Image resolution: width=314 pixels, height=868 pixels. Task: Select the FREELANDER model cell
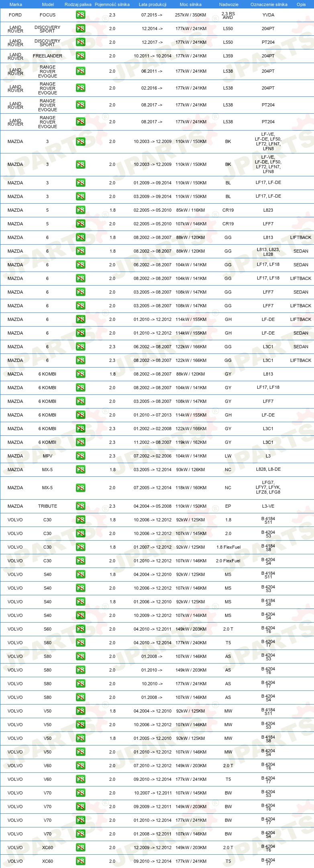47,56
